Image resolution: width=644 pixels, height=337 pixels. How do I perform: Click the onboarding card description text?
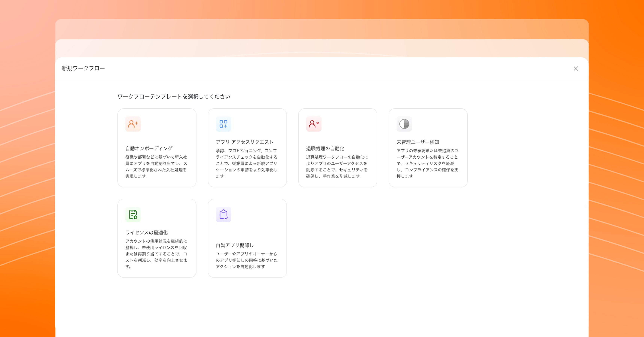(x=156, y=166)
